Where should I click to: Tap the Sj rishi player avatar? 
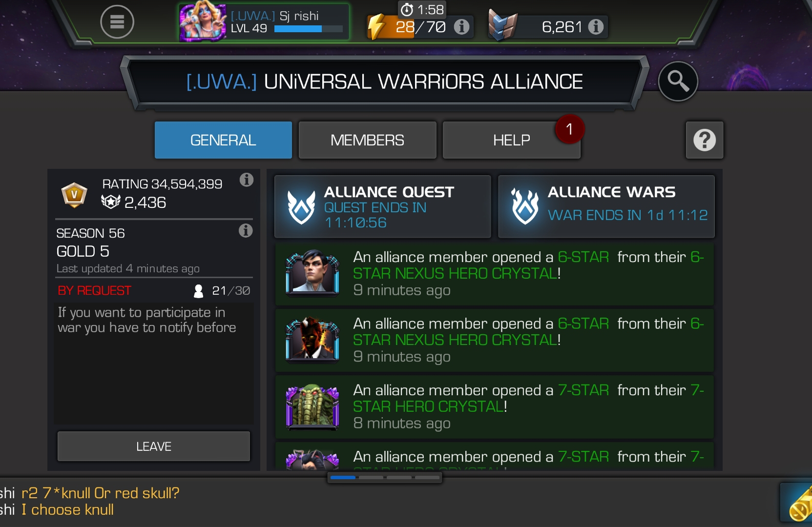[203, 22]
